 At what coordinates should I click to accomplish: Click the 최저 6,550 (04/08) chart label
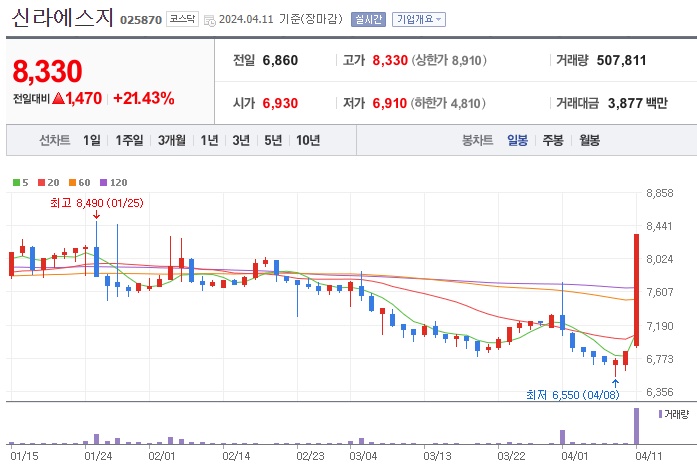(573, 395)
